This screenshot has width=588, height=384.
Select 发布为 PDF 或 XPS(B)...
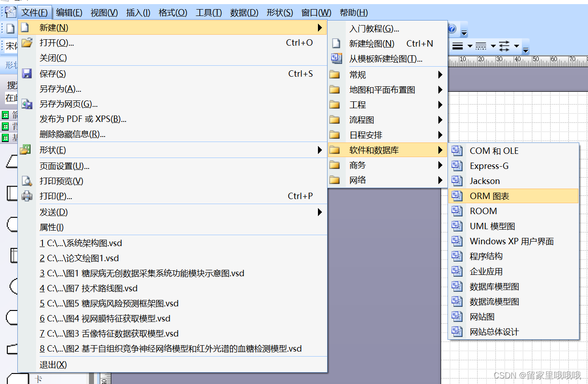pyautogui.click(x=172, y=119)
